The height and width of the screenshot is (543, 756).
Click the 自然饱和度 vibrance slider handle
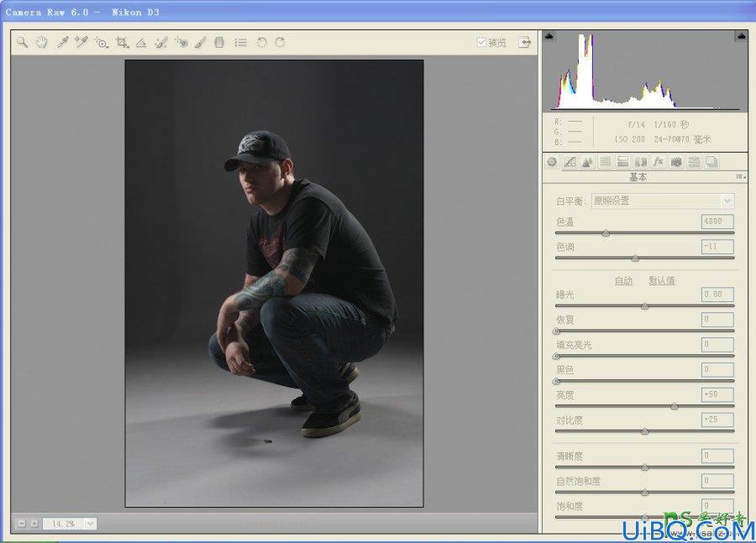[645, 493]
